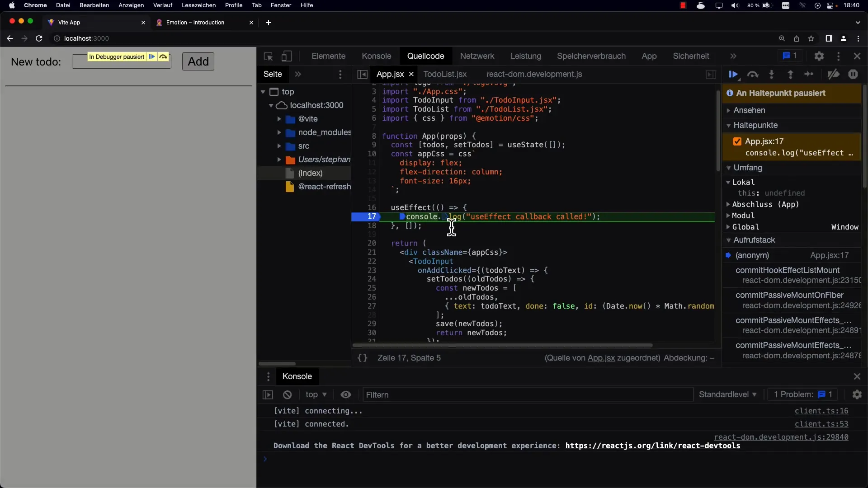Click the console filter settings icon
Screen dimensions: 868x488
(x=858, y=394)
